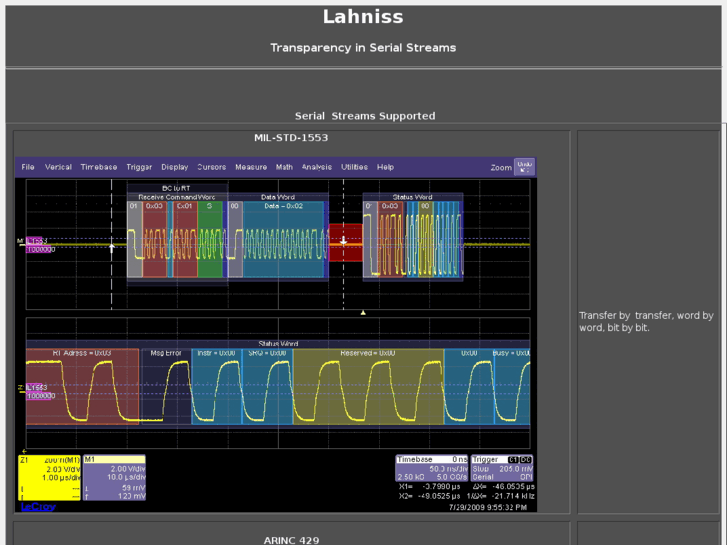727x545 pixels.
Task: Click the MIL-STD-1553 oscilloscope screenshot image
Action: 276,334
